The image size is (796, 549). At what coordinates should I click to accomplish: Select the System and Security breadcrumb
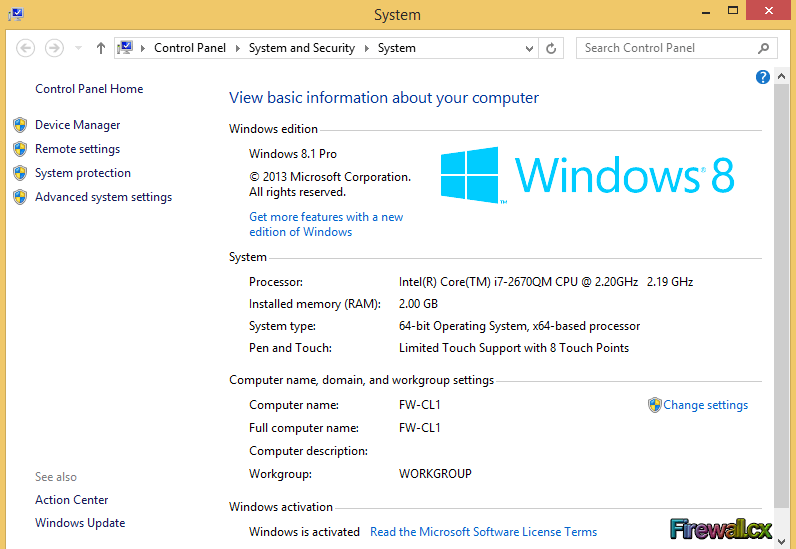(x=302, y=48)
